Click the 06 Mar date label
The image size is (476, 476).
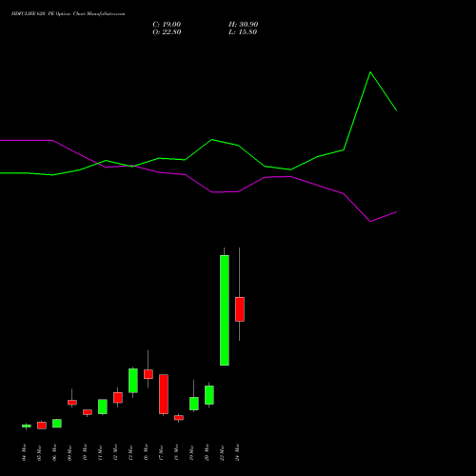point(55,452)
